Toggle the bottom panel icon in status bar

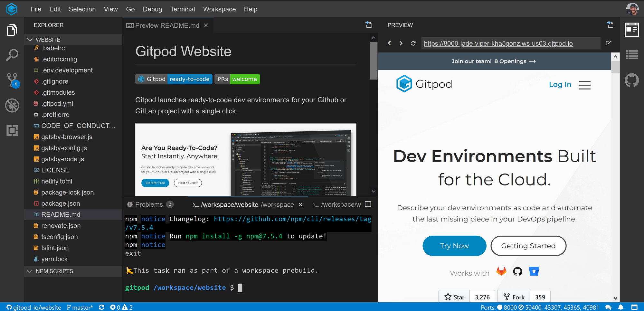[x=634, y=307]
